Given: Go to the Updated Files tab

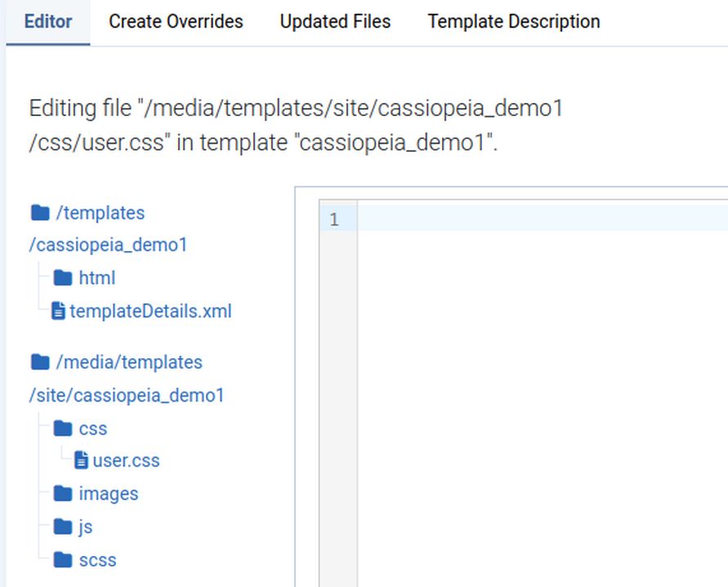Looking at the screenshot, I should [335, 21].
